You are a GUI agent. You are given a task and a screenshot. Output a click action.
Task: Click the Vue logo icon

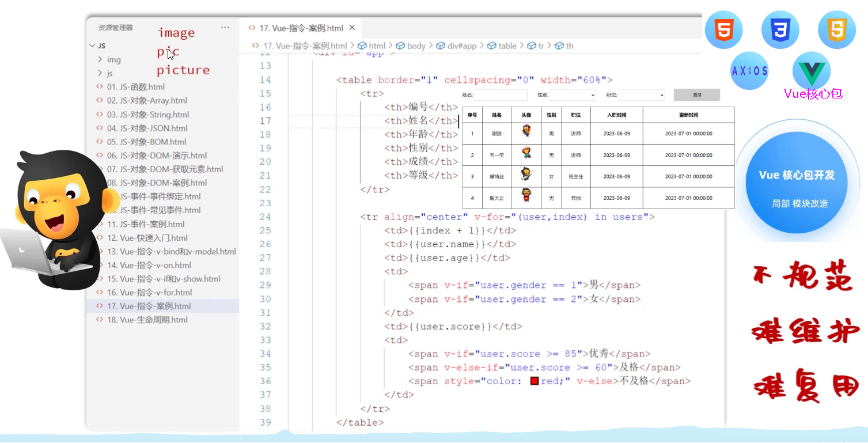pos(811,71)
